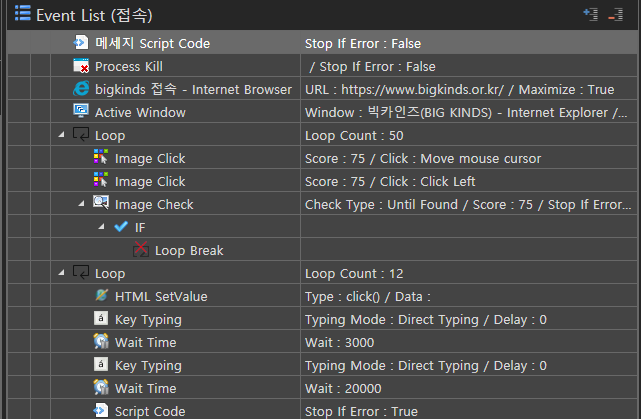Click the Process Kill icon

coord(81,65)
